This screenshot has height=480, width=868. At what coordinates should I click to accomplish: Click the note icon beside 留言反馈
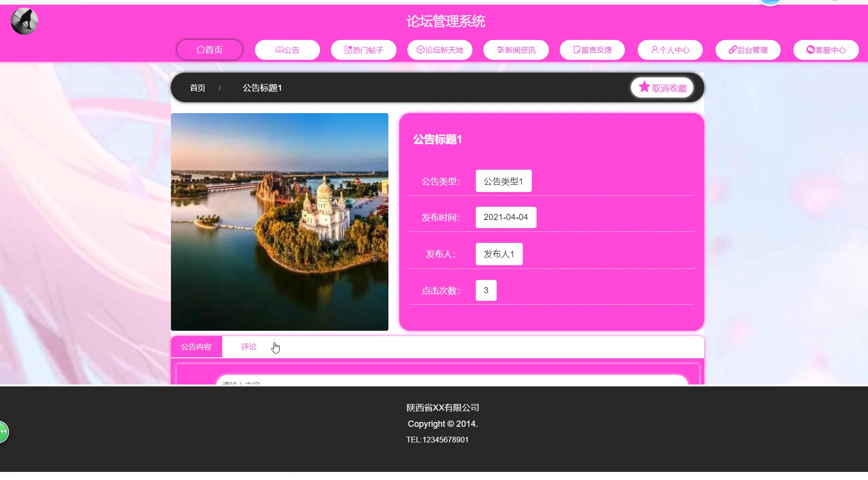tap(577, 50)
